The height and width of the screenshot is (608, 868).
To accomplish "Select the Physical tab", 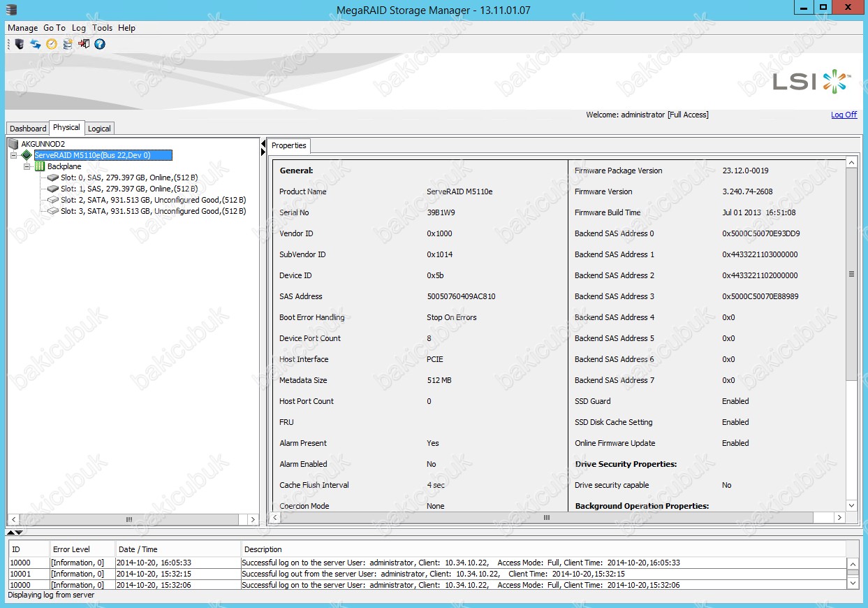I will pos(66,128).
